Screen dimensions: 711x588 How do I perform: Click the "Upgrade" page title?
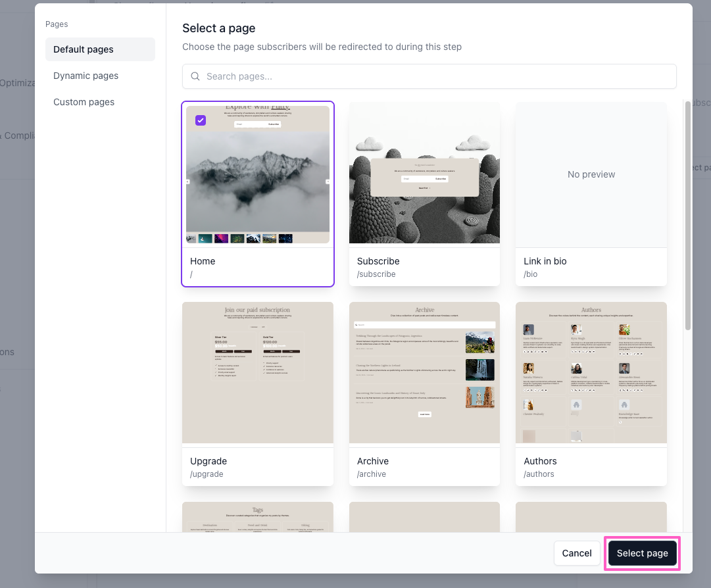[x=208, y=461]
